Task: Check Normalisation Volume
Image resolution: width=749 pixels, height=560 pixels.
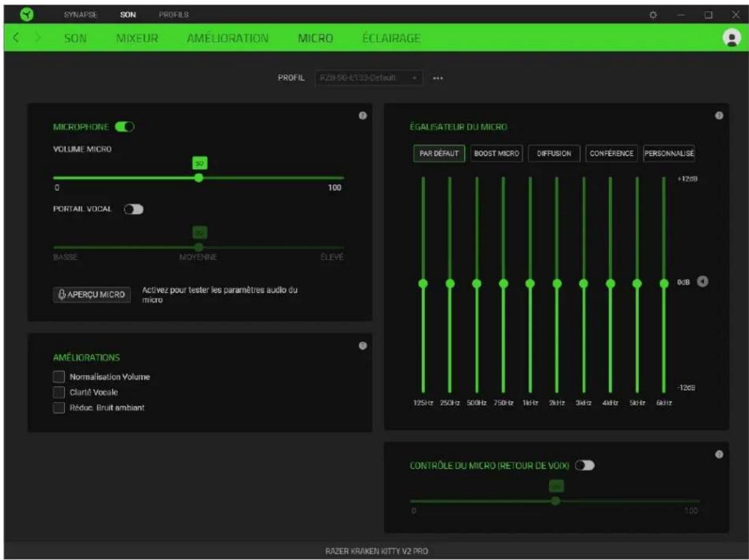Action: (58, 377)
